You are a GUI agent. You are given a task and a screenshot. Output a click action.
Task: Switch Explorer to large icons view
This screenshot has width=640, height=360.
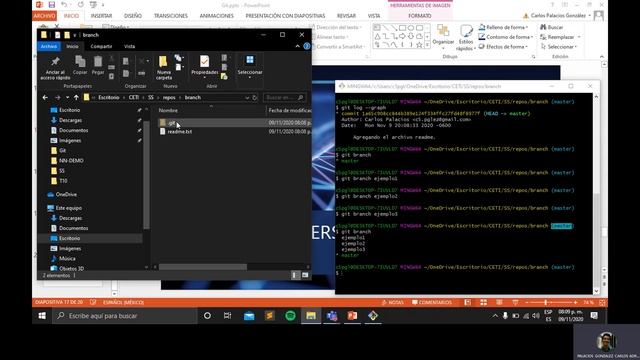click(x=305, y=276)
